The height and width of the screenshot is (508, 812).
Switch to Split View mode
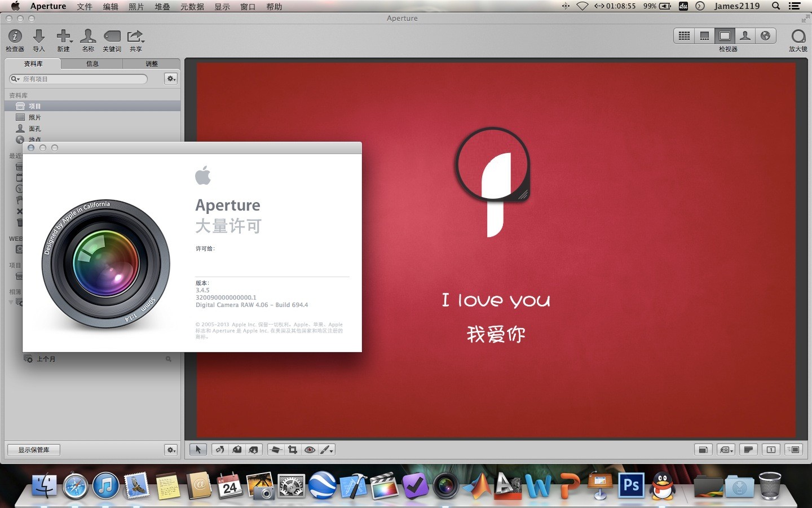704,36
